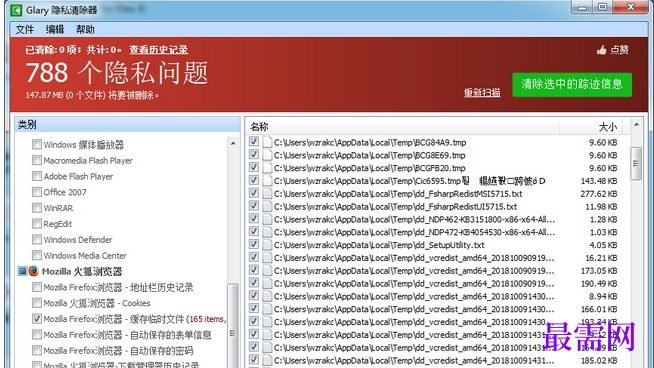Click file icon of BCG8E69.tmp row
The height and width of the screenshot is (368, 654).
tap(267, 155)
